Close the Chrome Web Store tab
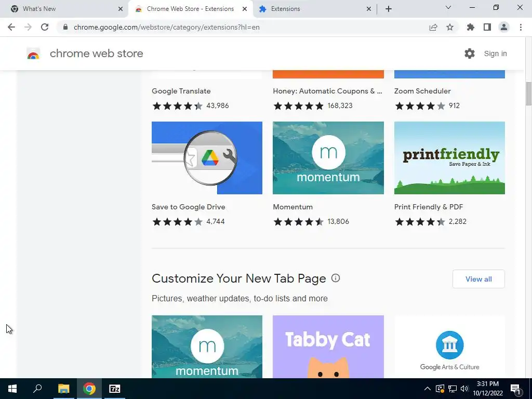This screenshot has width=532, height=399. [245, 9]
